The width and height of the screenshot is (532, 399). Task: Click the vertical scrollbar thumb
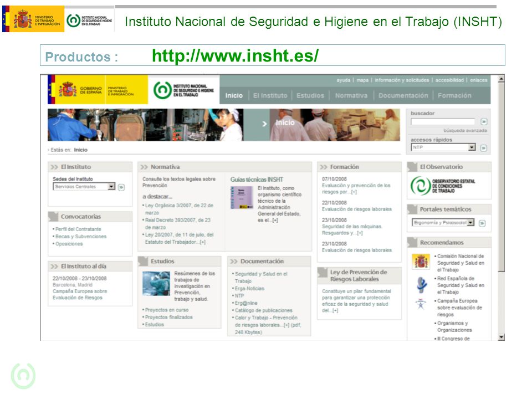(501, 176)
